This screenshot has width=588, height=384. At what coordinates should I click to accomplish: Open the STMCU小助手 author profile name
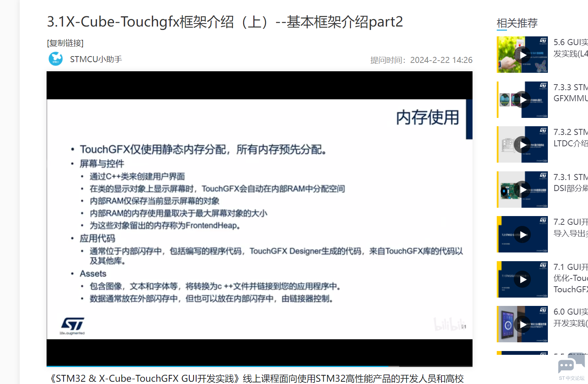pos(96,59)
